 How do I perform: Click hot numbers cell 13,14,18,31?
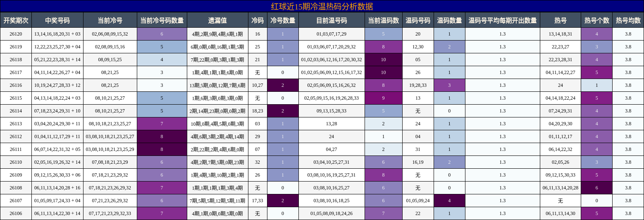(561, 34)
